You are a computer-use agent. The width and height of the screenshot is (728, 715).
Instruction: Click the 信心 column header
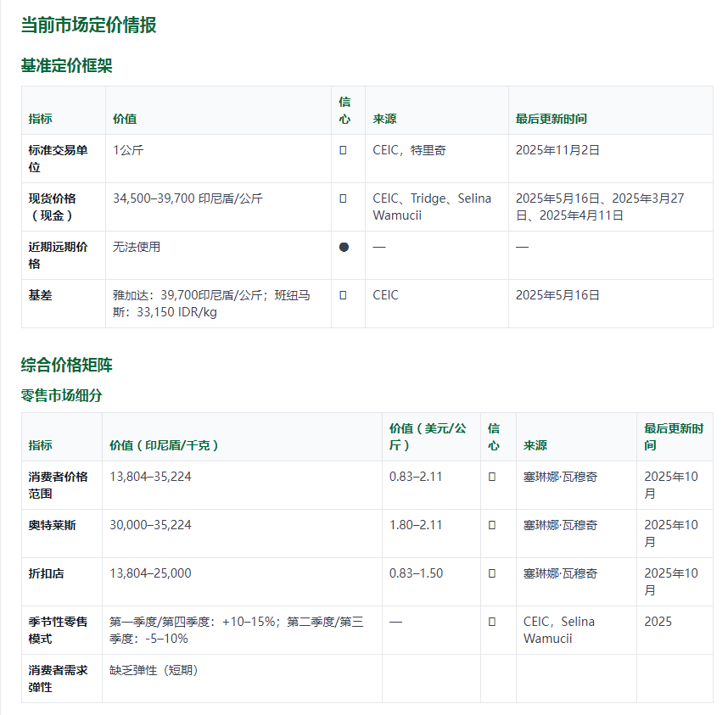click(x=345, y=109)
